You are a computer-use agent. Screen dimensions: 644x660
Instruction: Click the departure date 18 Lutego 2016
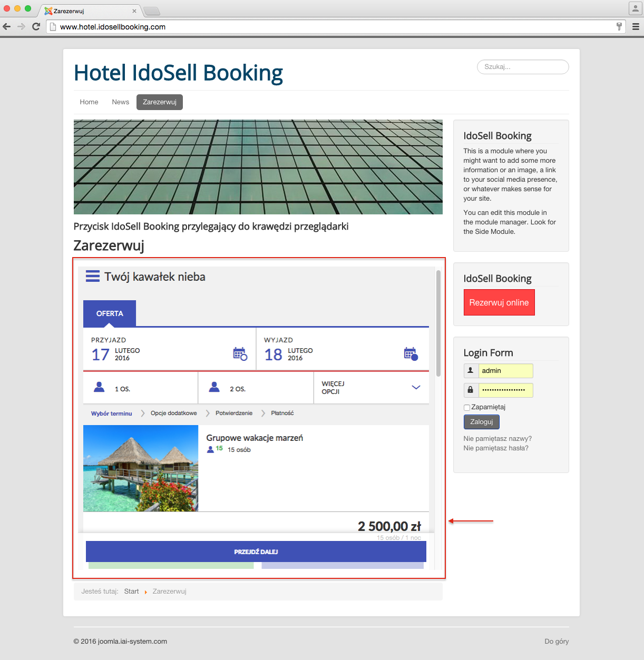coord(289,354)
